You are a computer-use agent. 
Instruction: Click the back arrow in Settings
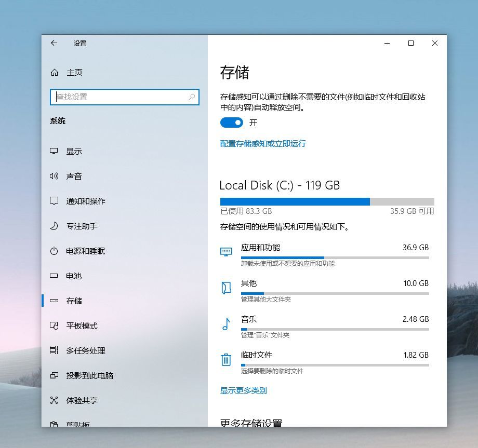54,43
